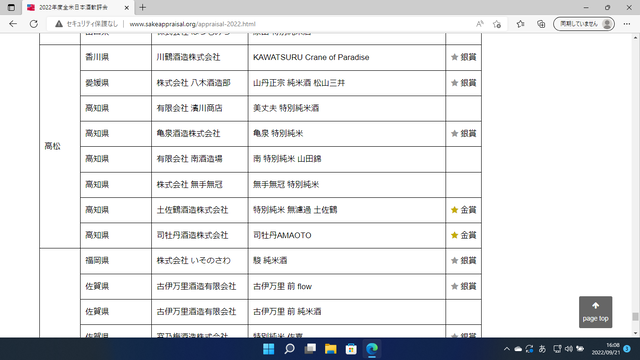Select 株式会社 八木酒造部 cell

200,83
